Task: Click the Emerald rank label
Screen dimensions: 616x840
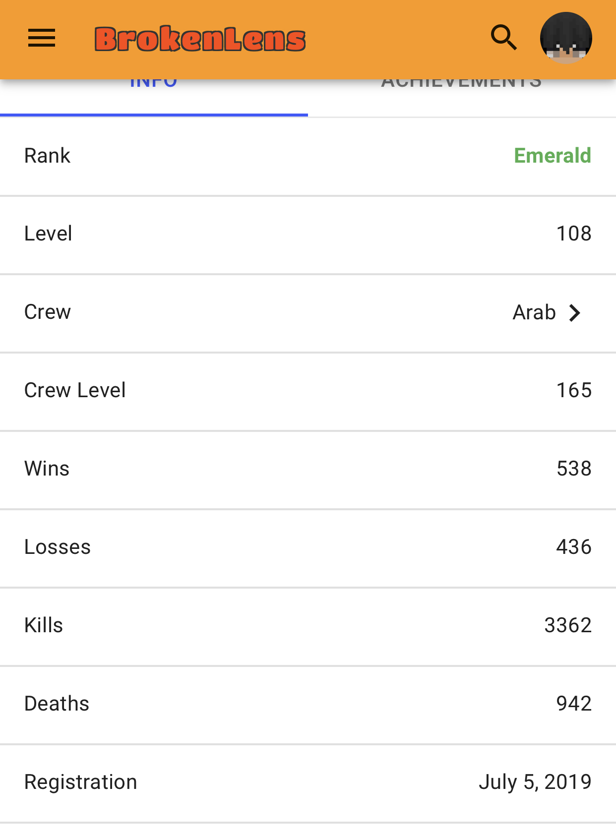Action: 553,156
